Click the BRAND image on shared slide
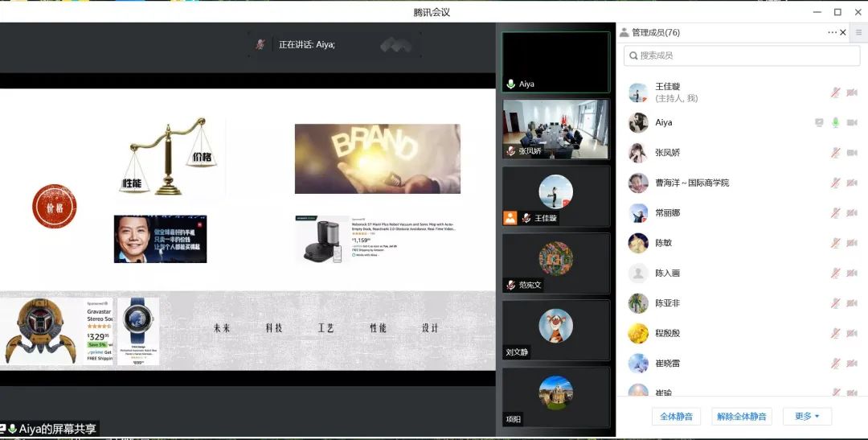Screen dimensions: 868x440 [x=378, y=158]
